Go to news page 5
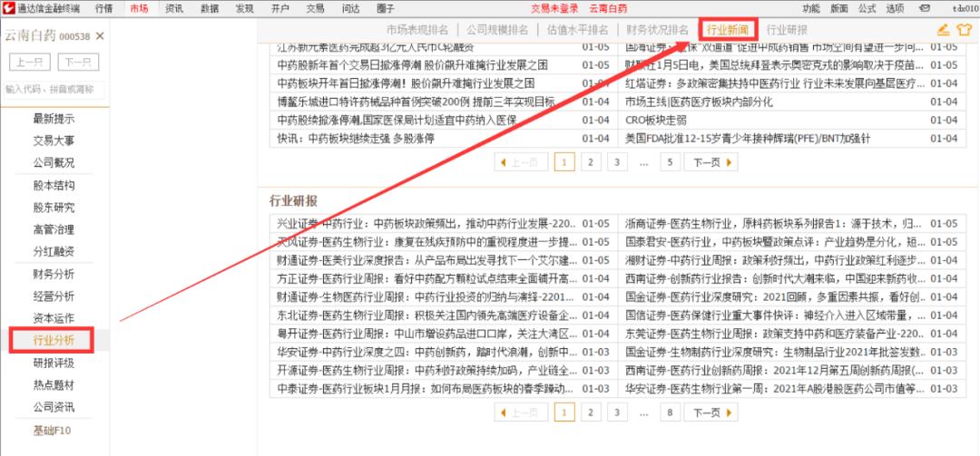This screenshot has height=456, width=980. 670,162
